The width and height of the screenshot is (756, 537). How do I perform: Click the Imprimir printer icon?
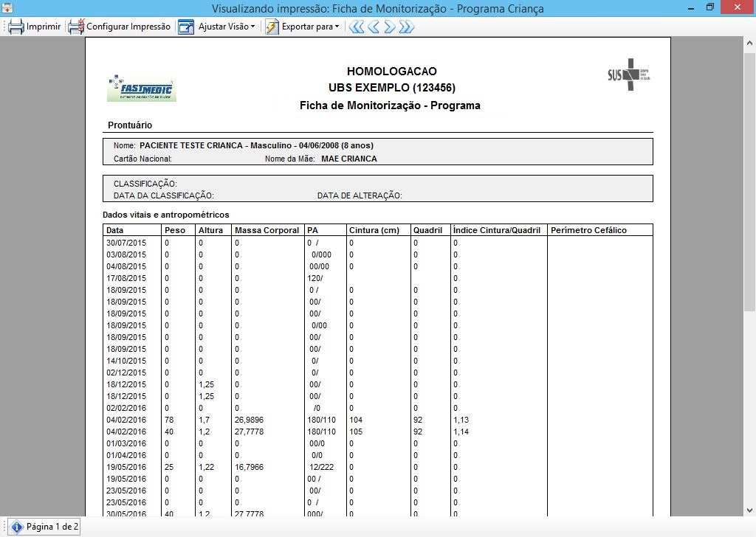click(x=16, y=27)
